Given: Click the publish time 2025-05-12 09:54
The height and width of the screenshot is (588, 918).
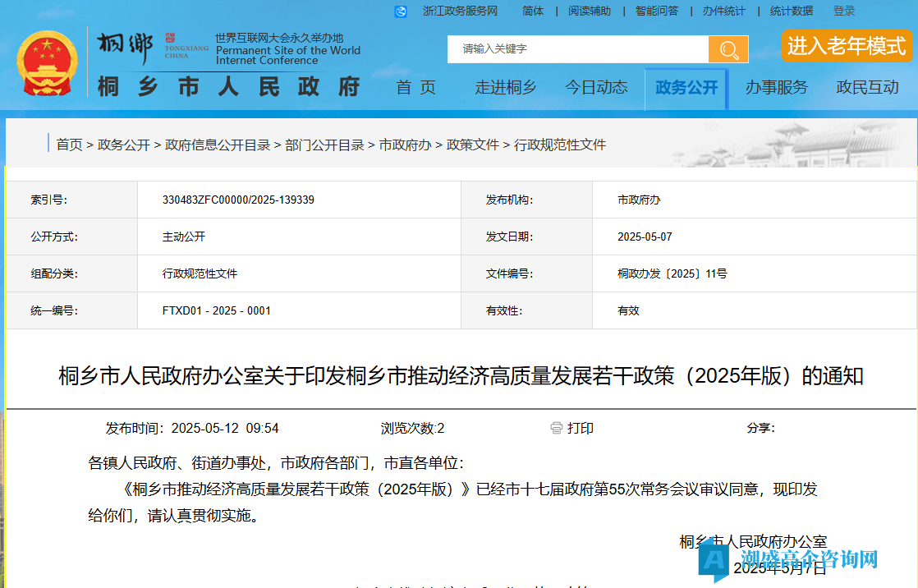Looking at the screenshot, I should pos(192,428).
